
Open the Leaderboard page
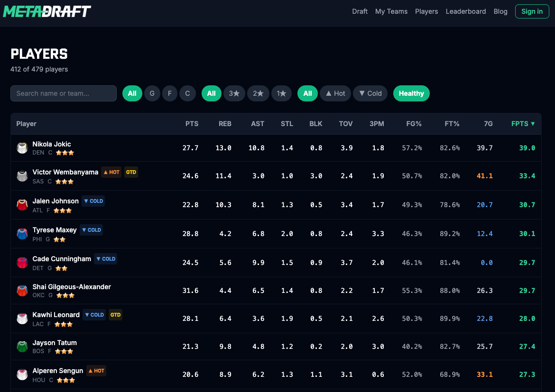pyautogui.click(x=465, y=11)
